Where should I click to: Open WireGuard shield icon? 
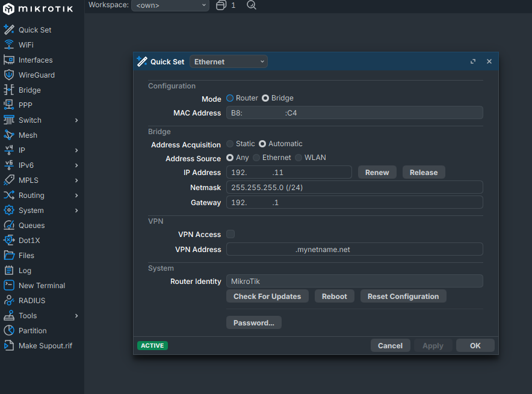(x=9, y=75)
